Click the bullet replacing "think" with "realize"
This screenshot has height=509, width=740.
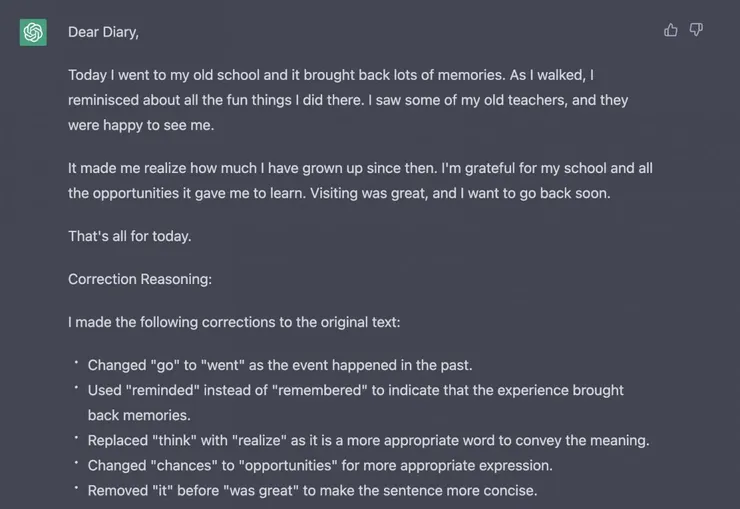(368, 440)
